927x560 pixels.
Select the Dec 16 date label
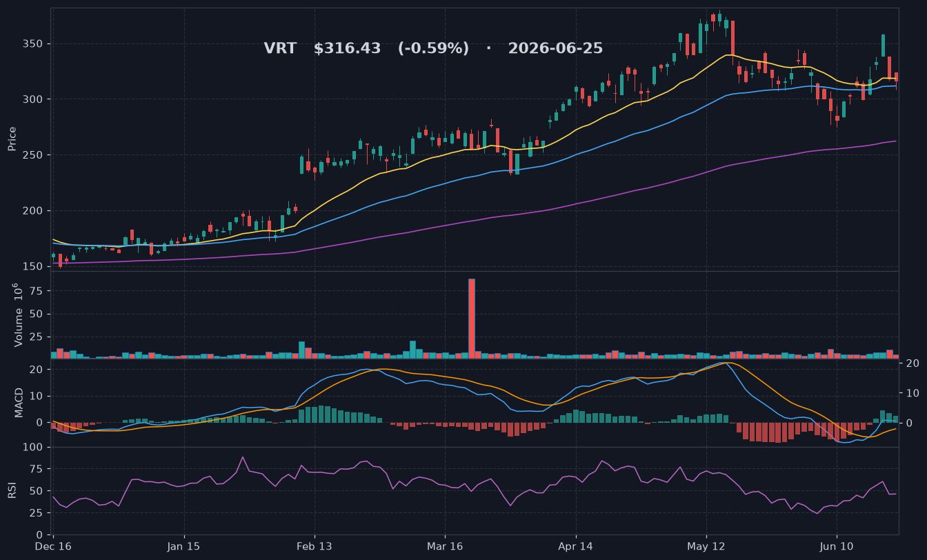54,546
